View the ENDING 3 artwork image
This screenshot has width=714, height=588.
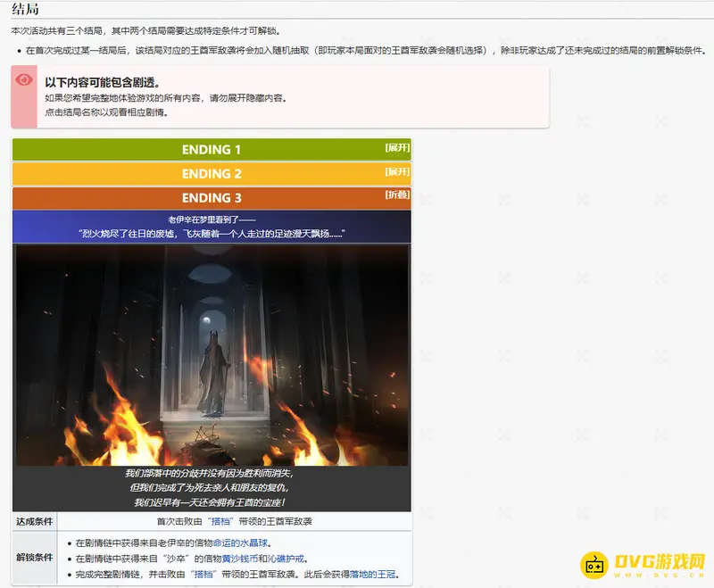click(x=212, y=357)
